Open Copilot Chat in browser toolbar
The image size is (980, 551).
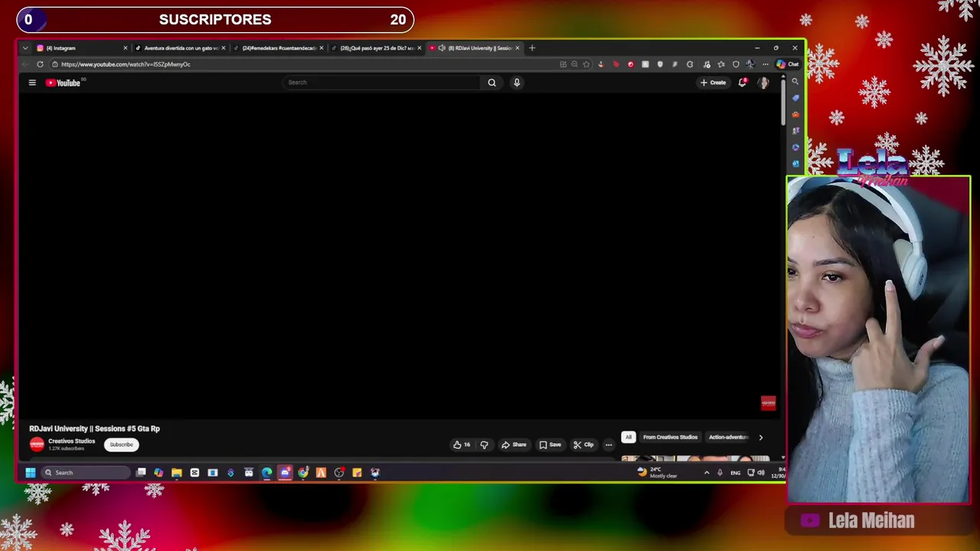coord(788,64)
